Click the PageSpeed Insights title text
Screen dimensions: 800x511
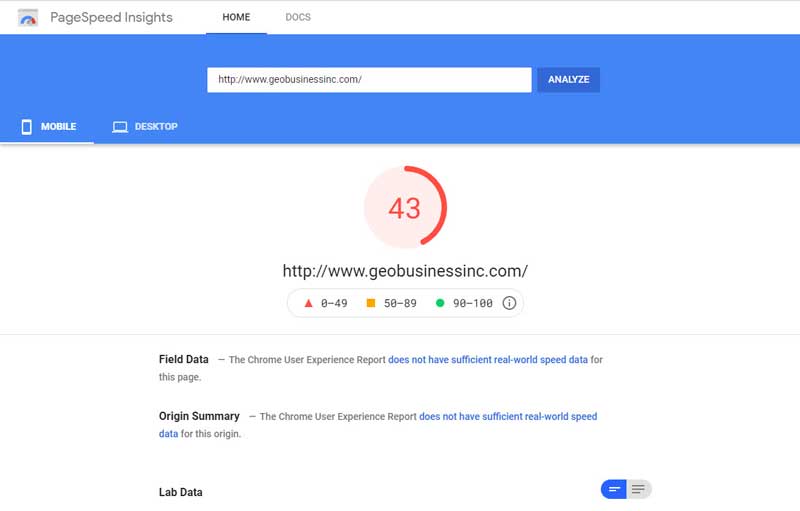tap(111, 17)
